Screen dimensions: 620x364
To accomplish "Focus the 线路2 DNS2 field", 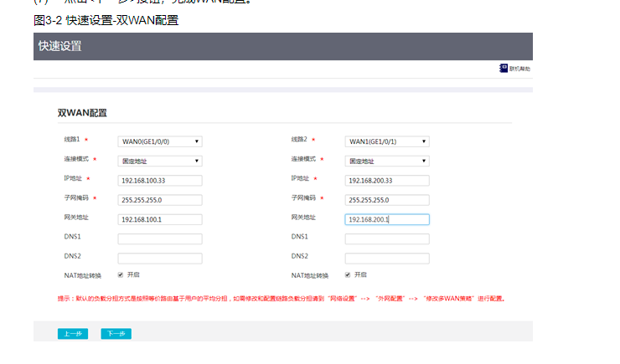I will coord(387,259).
